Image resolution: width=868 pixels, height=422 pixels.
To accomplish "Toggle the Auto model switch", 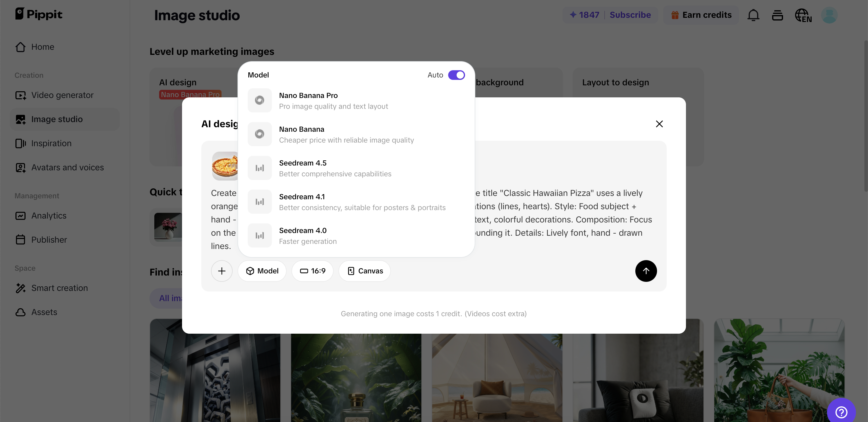I will [x=456, y=75].
